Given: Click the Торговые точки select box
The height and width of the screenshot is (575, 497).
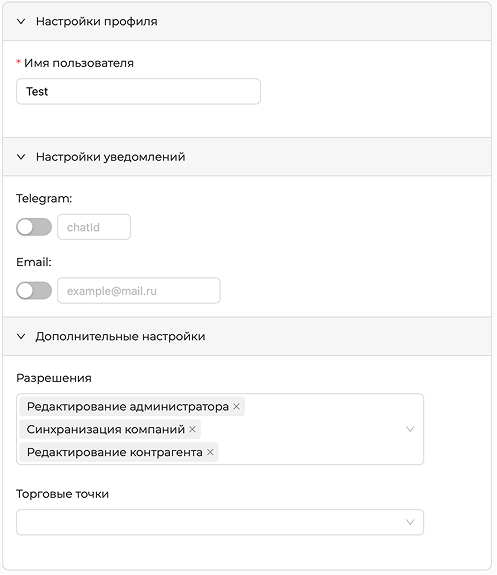Looking at the screenshot, I should coord(220,522).
